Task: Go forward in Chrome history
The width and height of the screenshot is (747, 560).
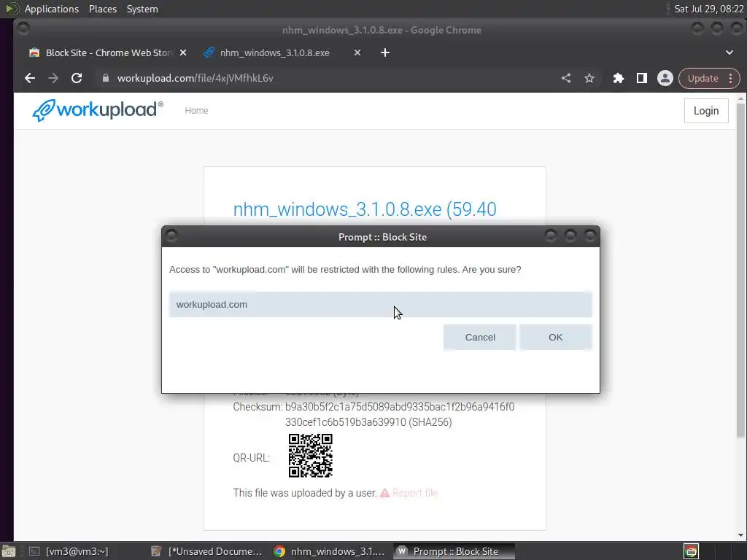Action: [x=53, y=78]
